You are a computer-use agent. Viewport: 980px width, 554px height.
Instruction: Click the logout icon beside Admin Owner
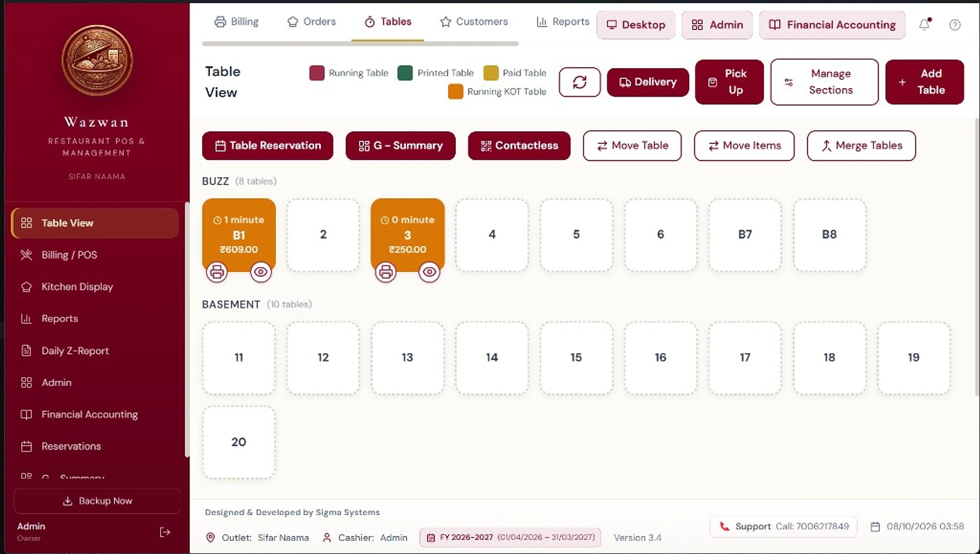tap(165, 532)
